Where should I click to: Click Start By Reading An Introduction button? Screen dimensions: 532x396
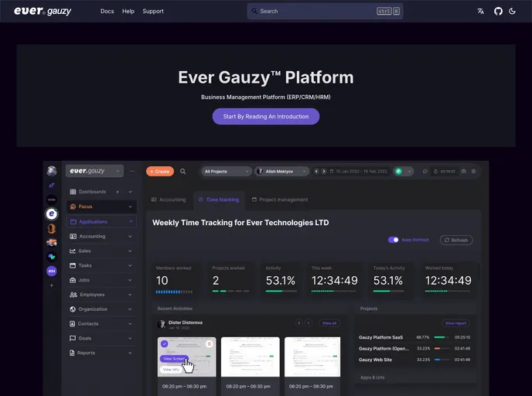(x=266, y=116)
